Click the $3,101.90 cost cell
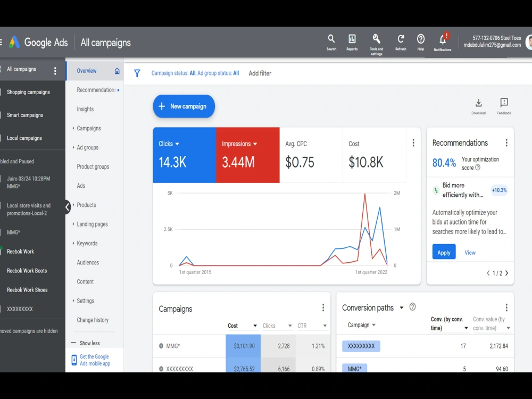This screenshot has height=399, width=532. coord(243,346)
